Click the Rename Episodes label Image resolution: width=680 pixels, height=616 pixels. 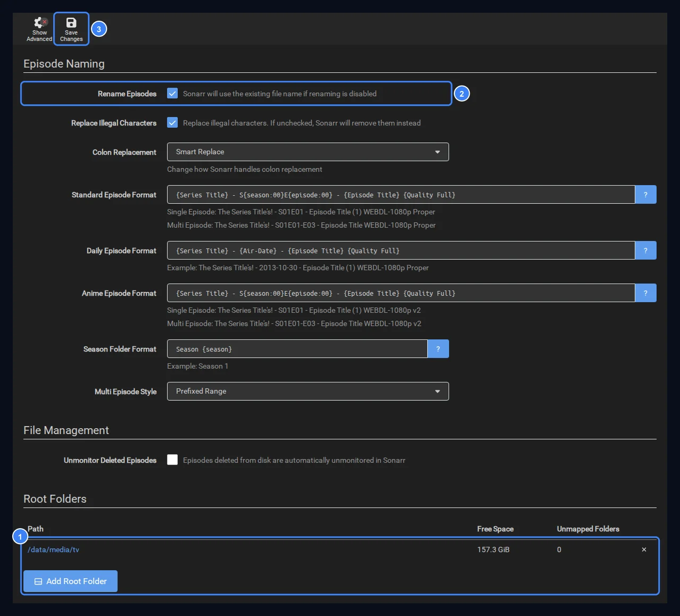(x=127, y=94)
